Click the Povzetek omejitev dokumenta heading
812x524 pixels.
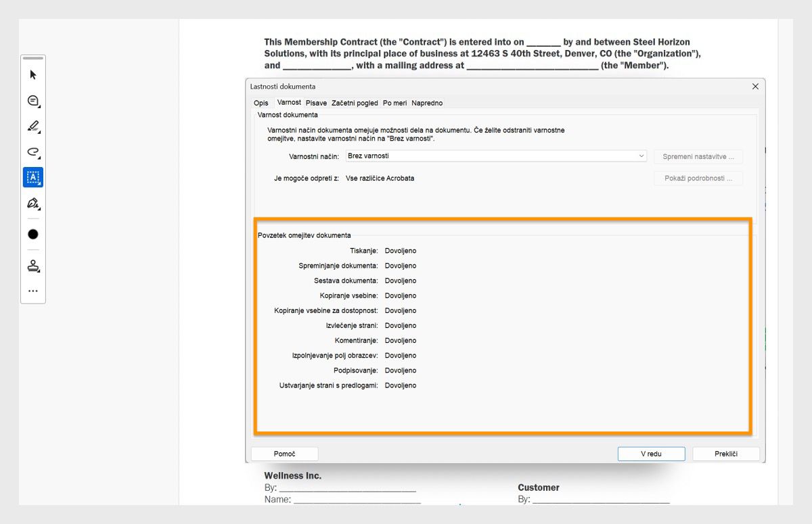(x=304, y=235)
